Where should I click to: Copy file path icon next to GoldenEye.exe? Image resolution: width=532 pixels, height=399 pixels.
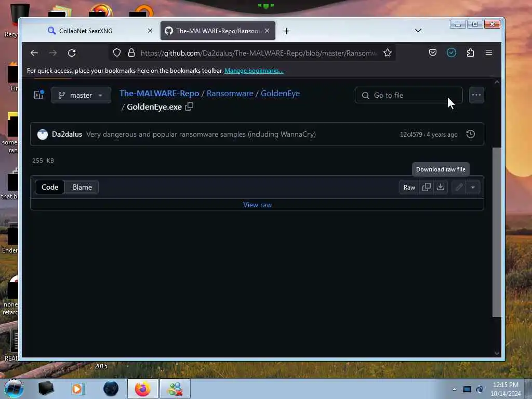189,107
